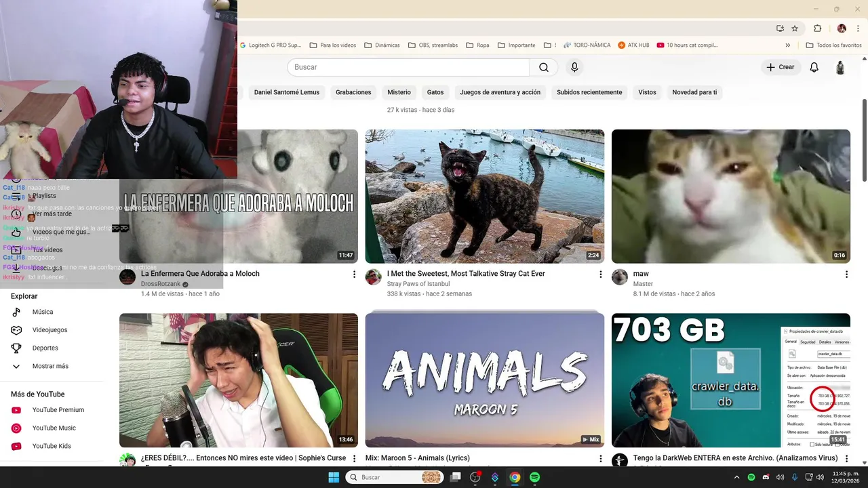Open YouTube notifications bell
Image resolution: width=868 pixels, height=488 pixels.
click(x=814, y=67)
